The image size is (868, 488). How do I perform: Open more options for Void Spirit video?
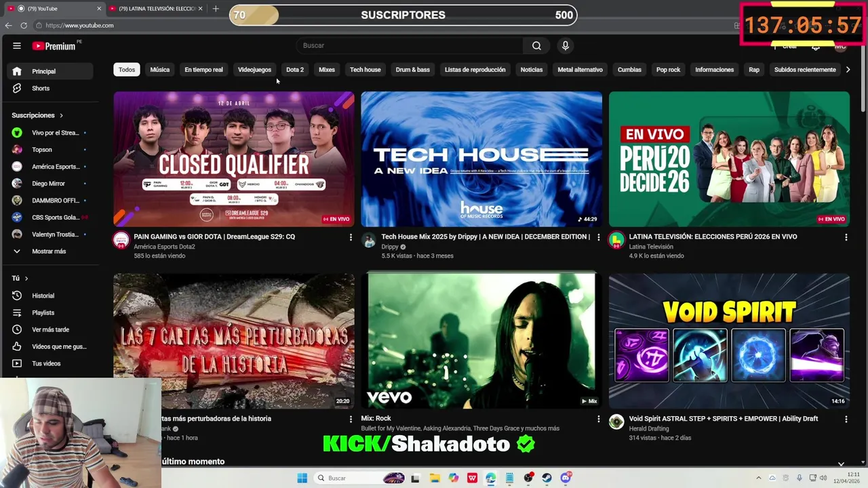tap(846, 419)
